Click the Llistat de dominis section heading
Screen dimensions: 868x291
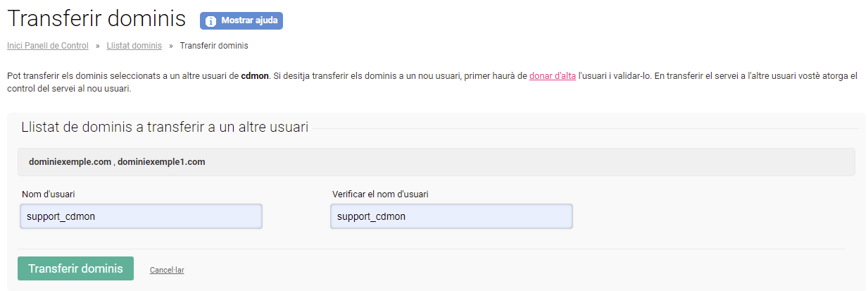165,128
